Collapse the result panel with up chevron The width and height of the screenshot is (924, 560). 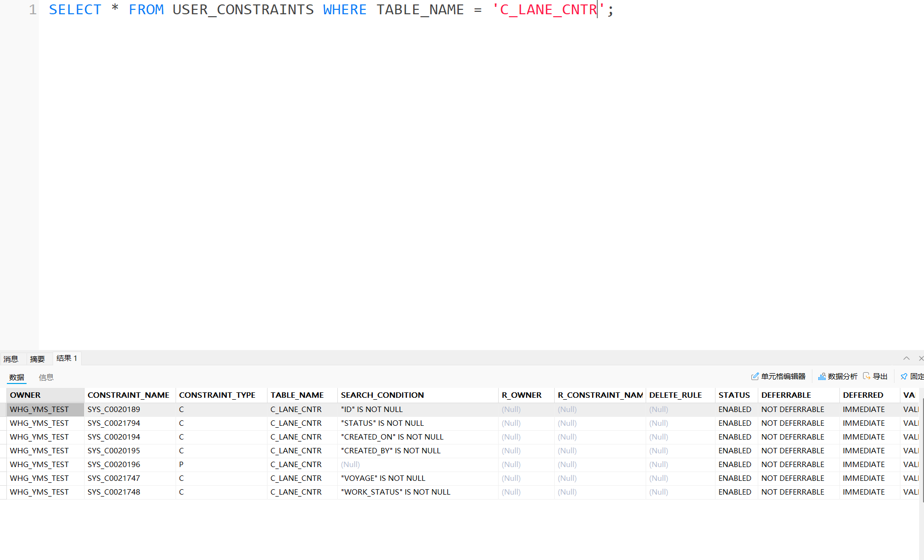(906, 358)
